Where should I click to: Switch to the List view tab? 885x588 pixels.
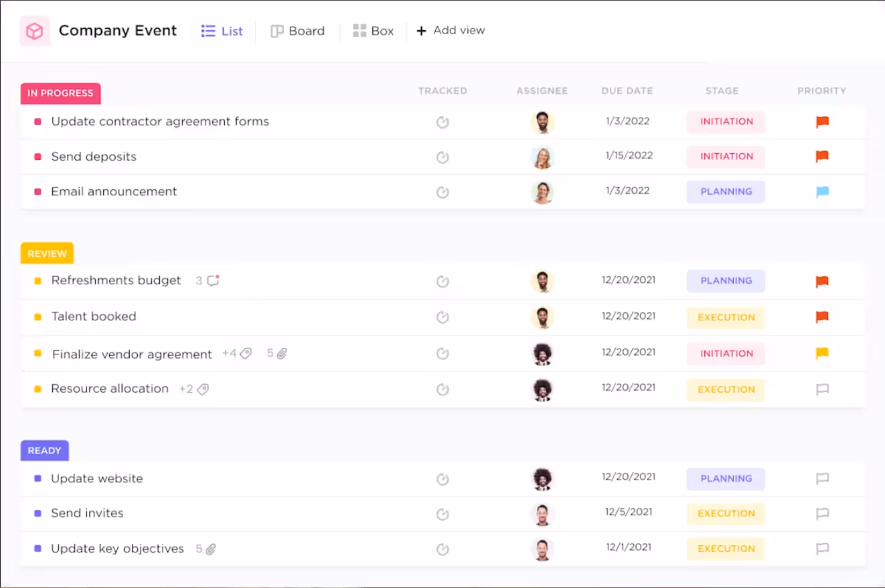pyautogui.click(x=222, y=31)
